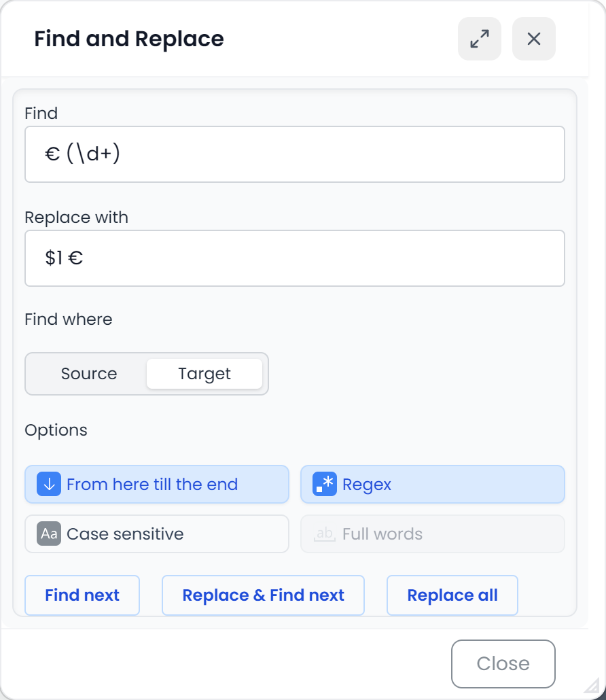The width and height of the screenshot is (606, 700).
Task: Turn off 'From here till the end'
Action: pyautogui.click(x=156, y=484)
